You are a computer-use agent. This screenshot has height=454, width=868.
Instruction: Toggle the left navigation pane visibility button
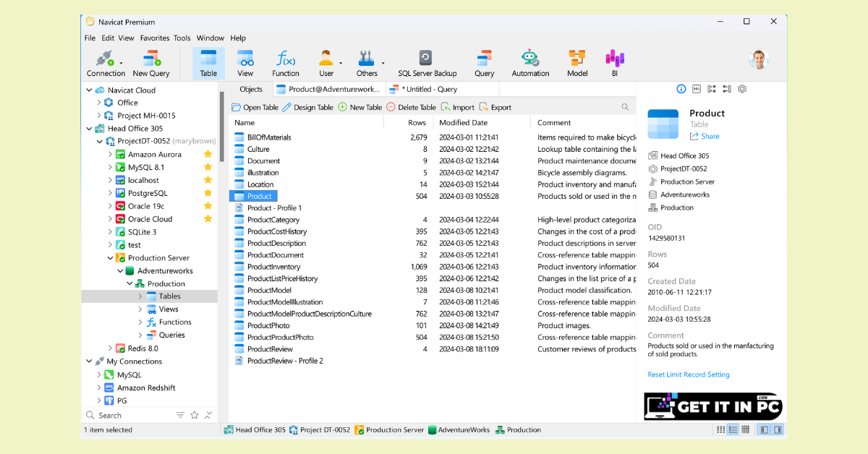[x=764, y=429]
